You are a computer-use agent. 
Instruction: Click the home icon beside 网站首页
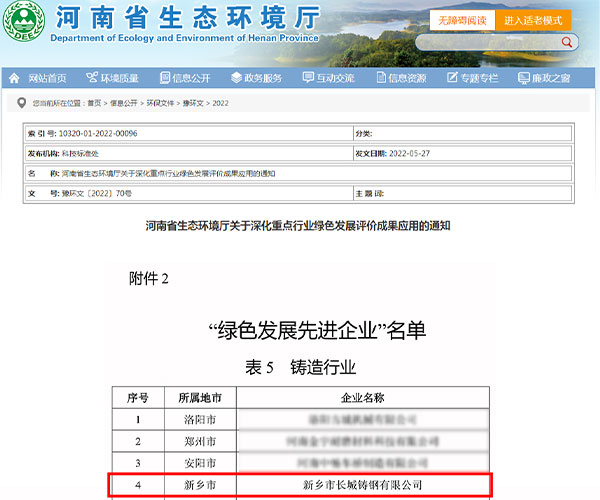coord(15,78)
